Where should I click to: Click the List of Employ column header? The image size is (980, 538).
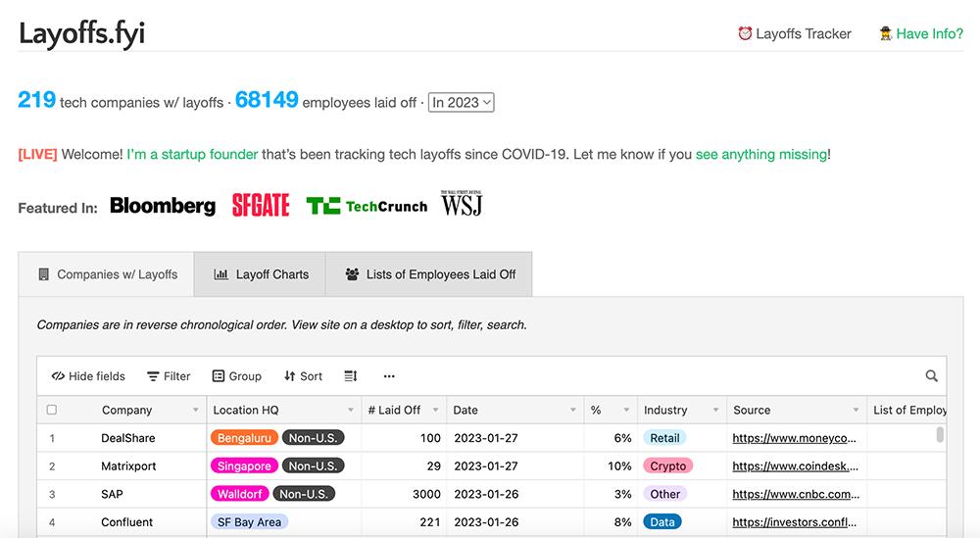[906, 410]
